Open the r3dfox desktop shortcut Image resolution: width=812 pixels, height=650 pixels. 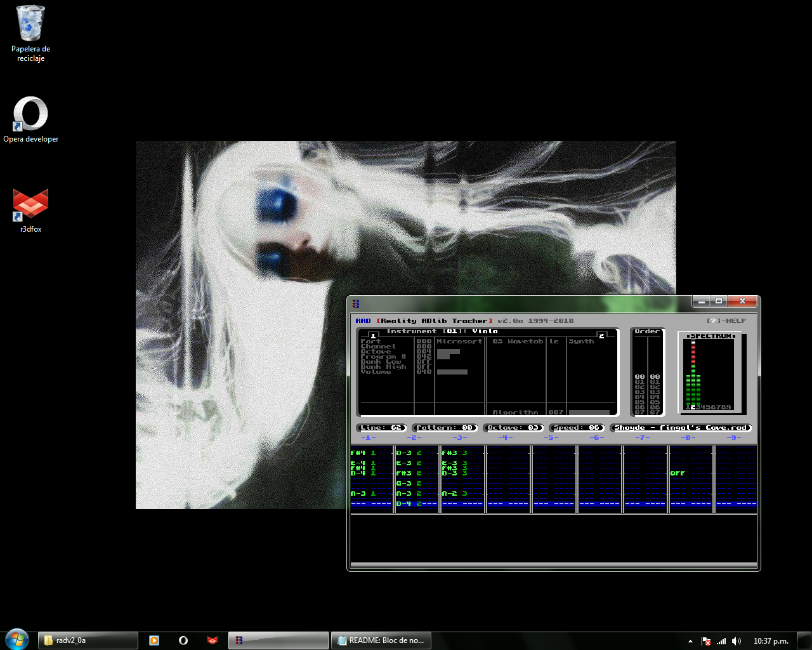point(30,211)
